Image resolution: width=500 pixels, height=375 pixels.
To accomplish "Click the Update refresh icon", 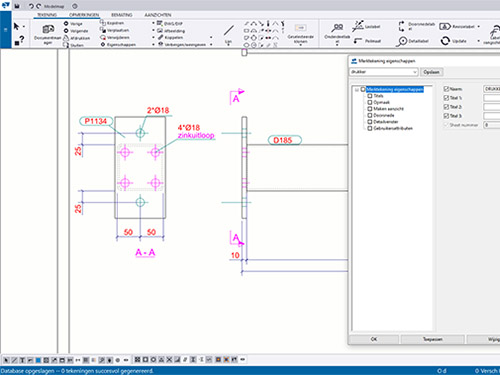I will [445, 41].
